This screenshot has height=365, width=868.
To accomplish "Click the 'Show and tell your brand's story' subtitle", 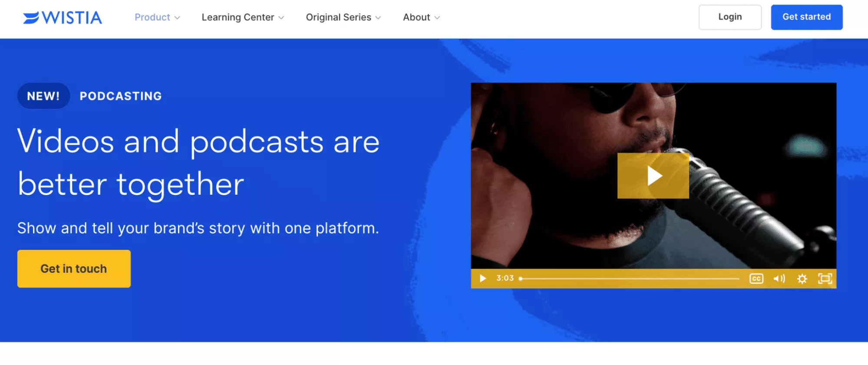I will click(x=198, y=228).
